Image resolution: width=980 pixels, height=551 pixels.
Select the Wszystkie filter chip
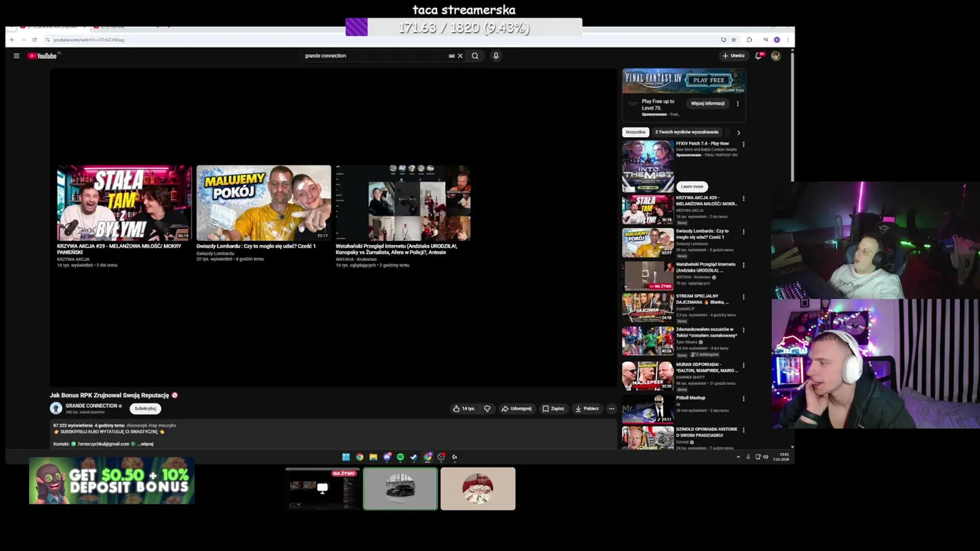(635, 132)
